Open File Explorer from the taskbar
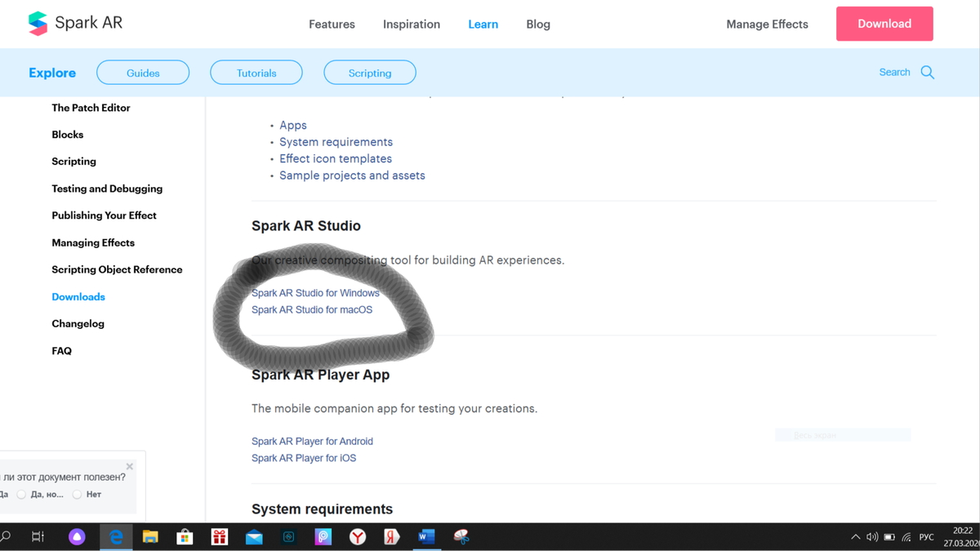This screenshot has height=551, width=980. (x=150, y=536)
